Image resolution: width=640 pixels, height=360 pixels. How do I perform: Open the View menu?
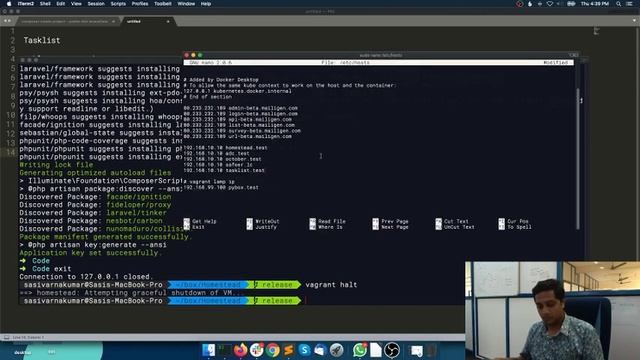coord(76,4)
